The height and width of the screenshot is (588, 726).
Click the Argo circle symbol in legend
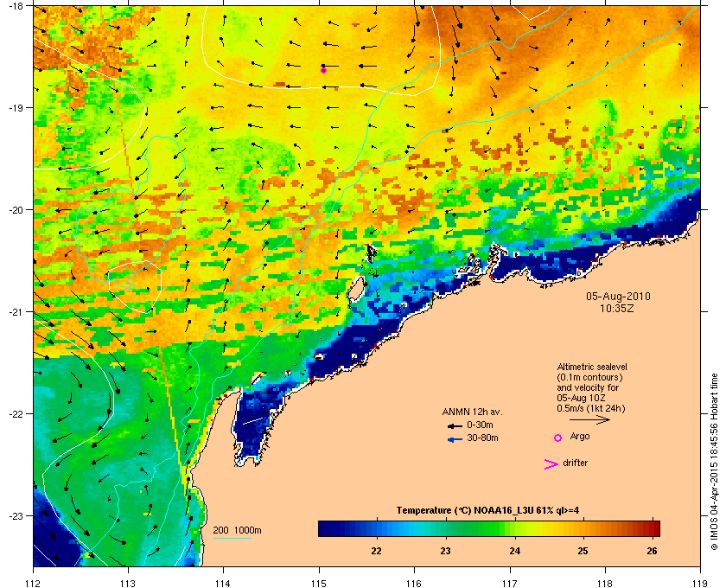(x=558, y=438)
